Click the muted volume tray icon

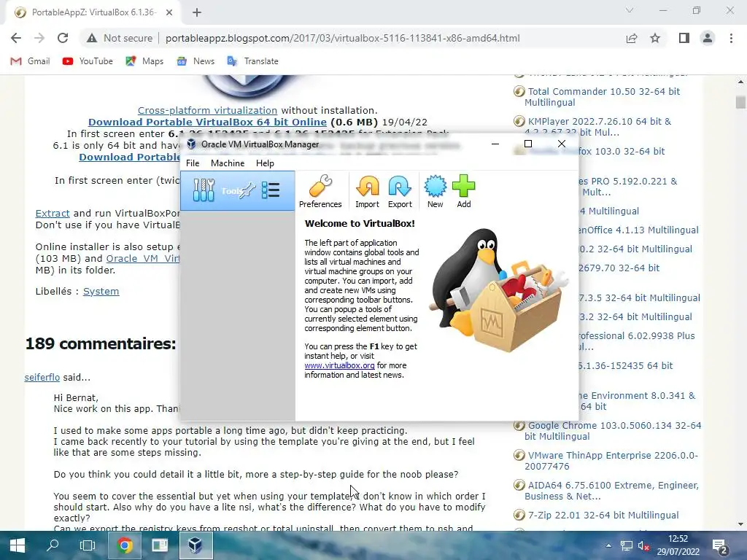pyautogui.click(x=643, y=545)
